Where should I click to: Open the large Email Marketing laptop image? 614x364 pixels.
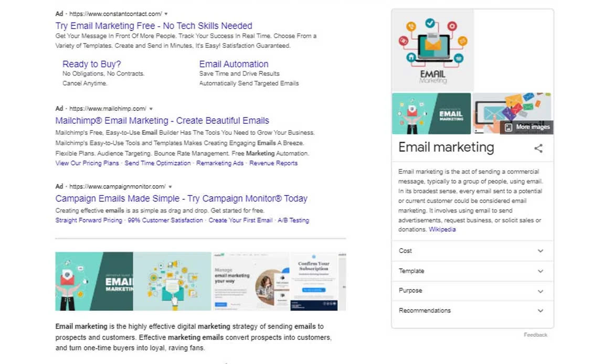[x=433, y=51]
